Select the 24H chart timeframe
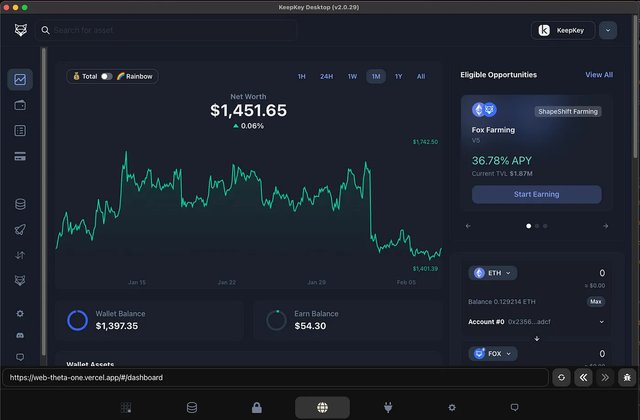640x420 pixels. 327,76
